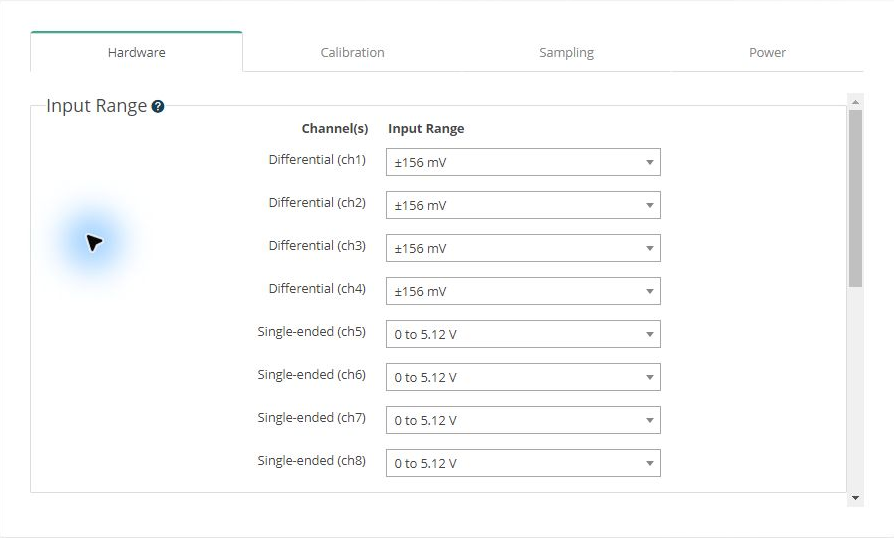The image size is (894, 538).
Task: Click the "Input Range" column header
Action: (x=426, y=129)
